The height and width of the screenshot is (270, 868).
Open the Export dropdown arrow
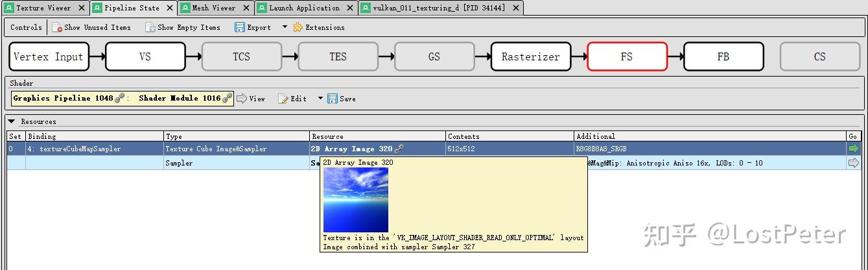coord(285,27)
